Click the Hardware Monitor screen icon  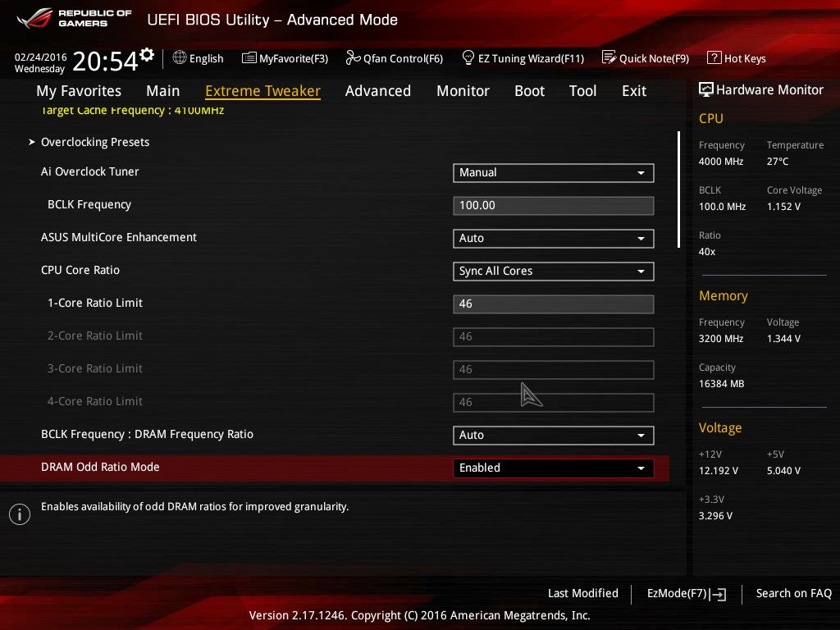point(706,89)
